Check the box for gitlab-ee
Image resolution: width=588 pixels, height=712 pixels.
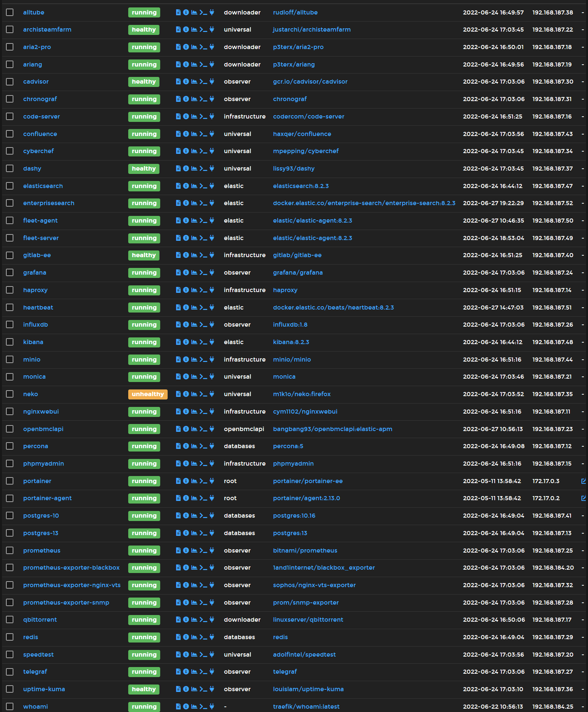(10, 255)
